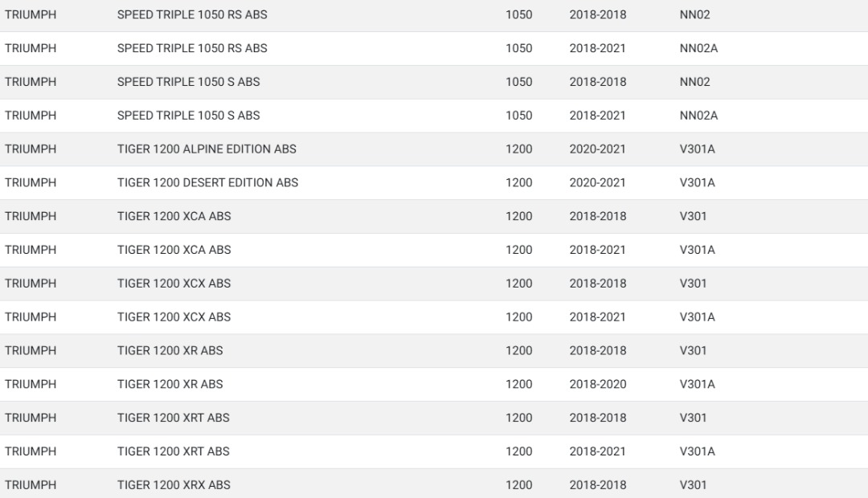Click code V301A in the Alpine Edition row
The image size is (868, 498).
698,149
